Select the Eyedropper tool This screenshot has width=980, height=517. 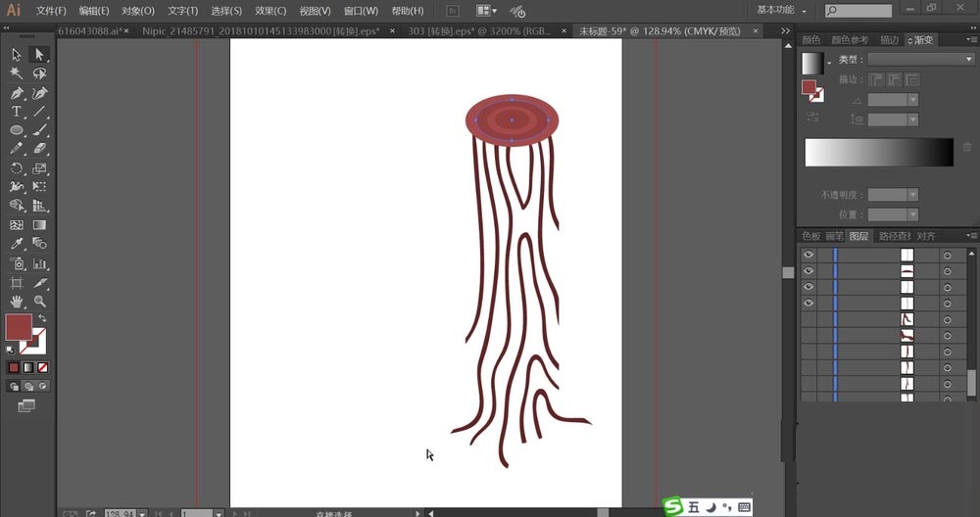pos(17,244)
